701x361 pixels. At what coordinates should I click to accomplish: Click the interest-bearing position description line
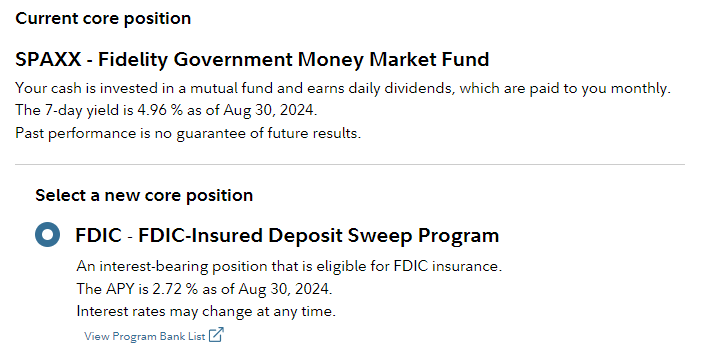click(289, 267)
